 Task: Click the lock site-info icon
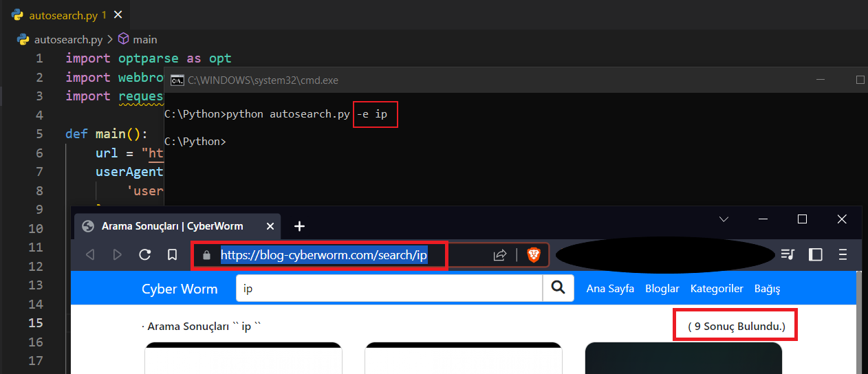click(206, 256)
